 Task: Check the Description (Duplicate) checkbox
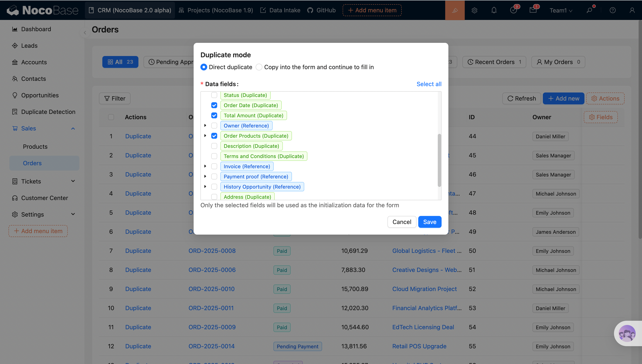(x=214, y=146)
